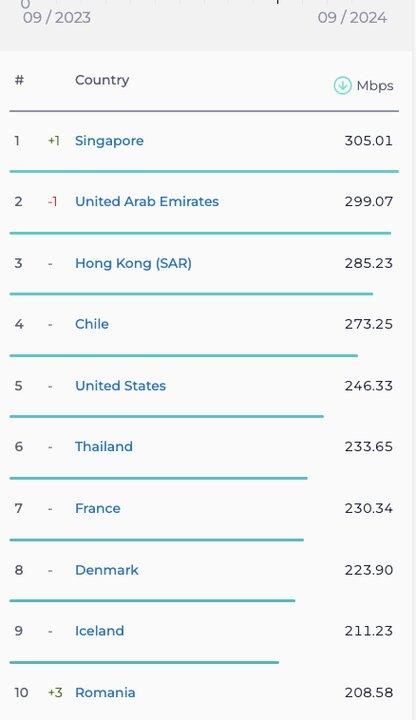Image resolution: width=416 pixels, height=720 pixels.
Task: Open the Iceland country link
Action: click(x=100, y=631)
